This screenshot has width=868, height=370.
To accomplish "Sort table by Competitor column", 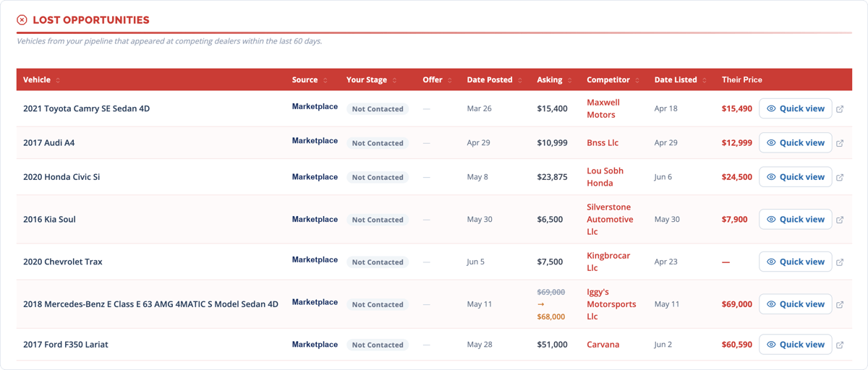I will coord(613,79).
